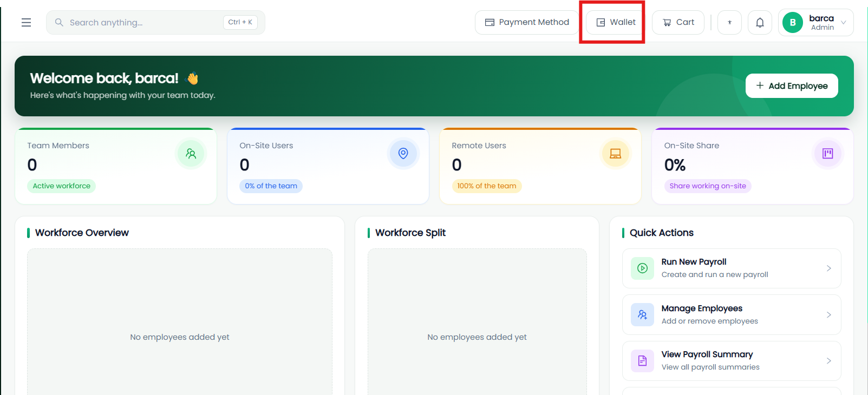Click the On-Site Users location pin icon
This screenshot has width=868, height=395.
point(403,154)
